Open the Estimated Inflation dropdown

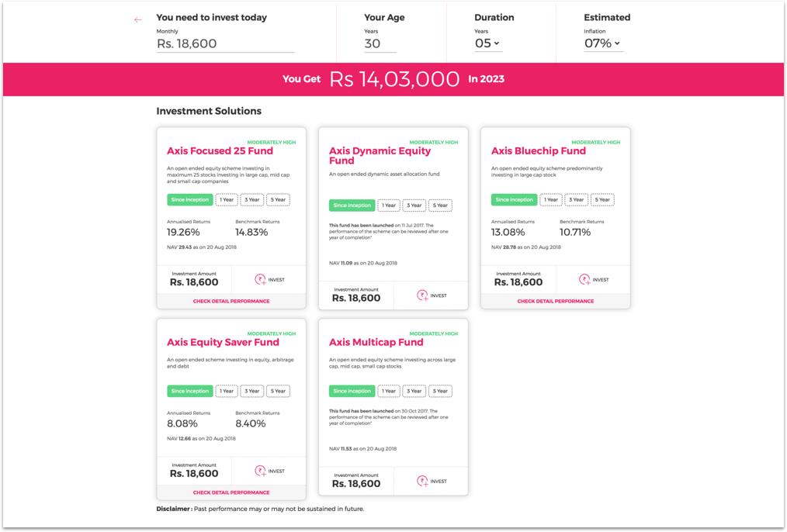coord(602,44)
